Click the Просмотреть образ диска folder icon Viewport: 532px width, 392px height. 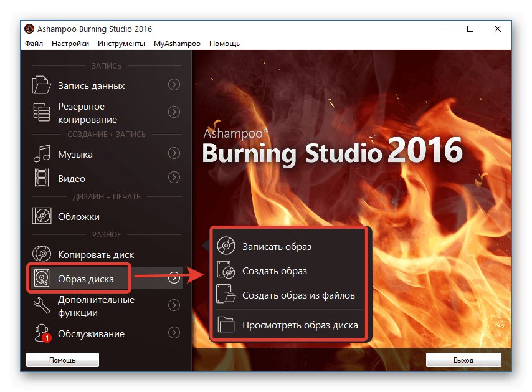coord(226,324)
